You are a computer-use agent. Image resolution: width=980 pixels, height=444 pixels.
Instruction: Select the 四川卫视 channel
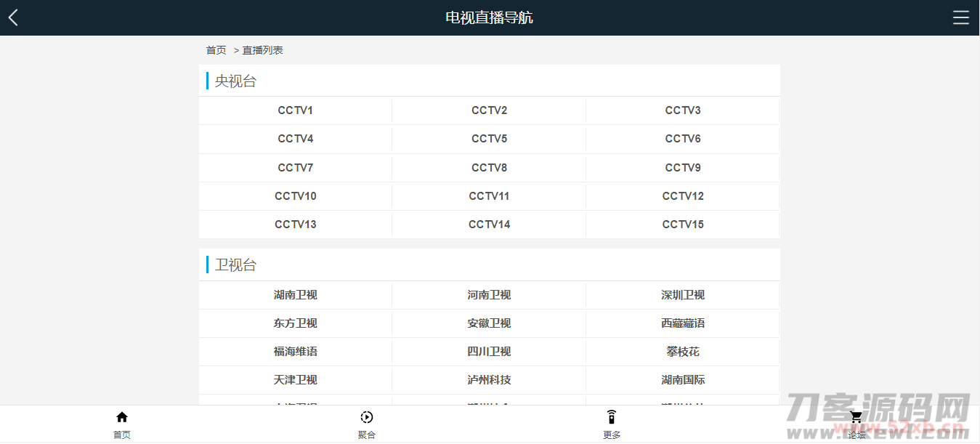[489, 351]
